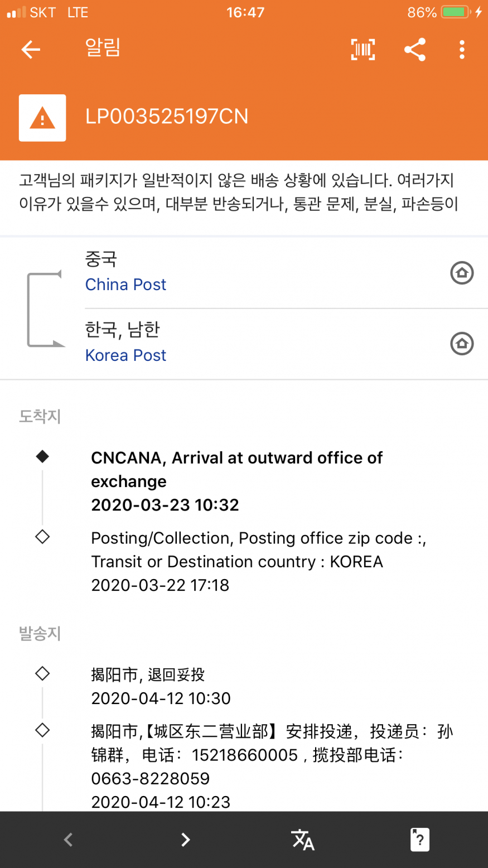Tap the warning alert status icon
The image size is (488, 868).
coord(42,118)
